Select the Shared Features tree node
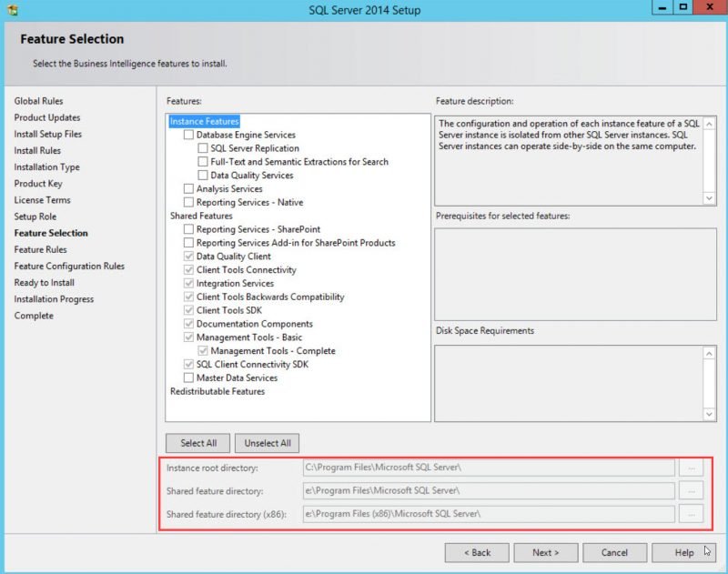 click(201, 216)
